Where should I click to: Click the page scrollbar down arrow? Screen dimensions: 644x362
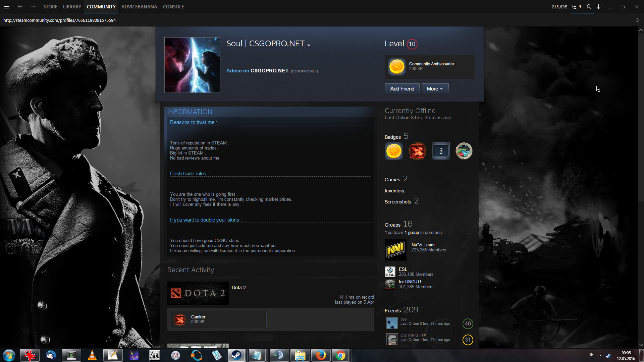(641, 345)
